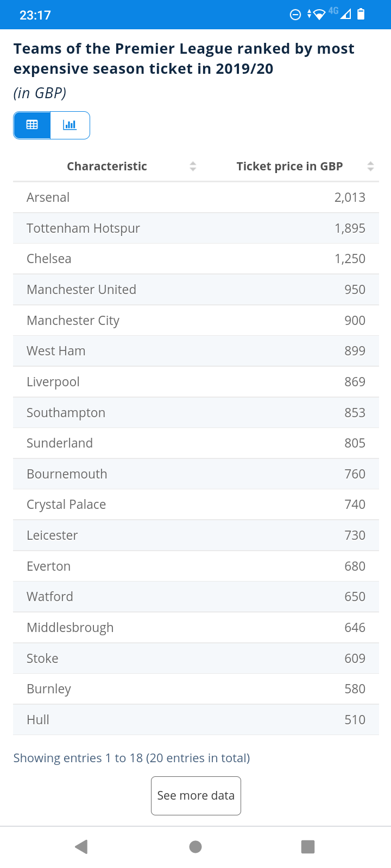Sort by Characteristic column arrows
Viewport: 391px width, 868px height.
click(x=193, y=167)
